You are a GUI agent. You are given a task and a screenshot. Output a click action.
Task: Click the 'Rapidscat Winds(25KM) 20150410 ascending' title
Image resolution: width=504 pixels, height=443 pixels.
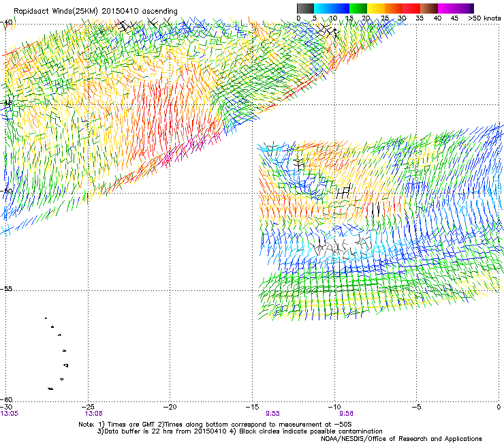coord(95,12)
